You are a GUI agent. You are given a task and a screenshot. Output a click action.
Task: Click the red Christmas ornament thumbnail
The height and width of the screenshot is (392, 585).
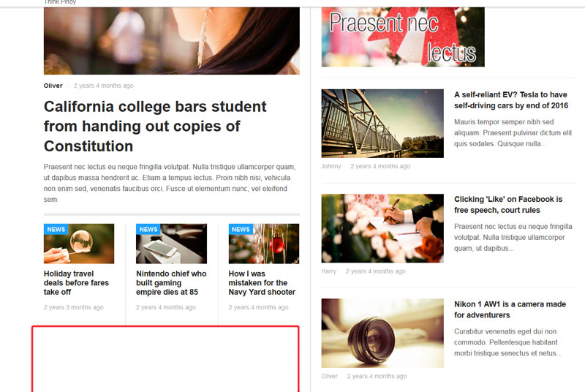pos(264,244)
